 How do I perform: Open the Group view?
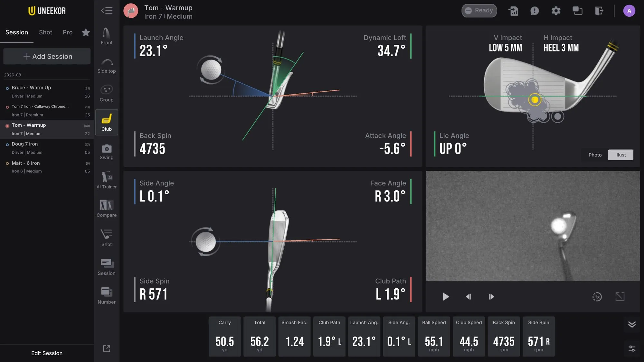[x=107, y=94]
